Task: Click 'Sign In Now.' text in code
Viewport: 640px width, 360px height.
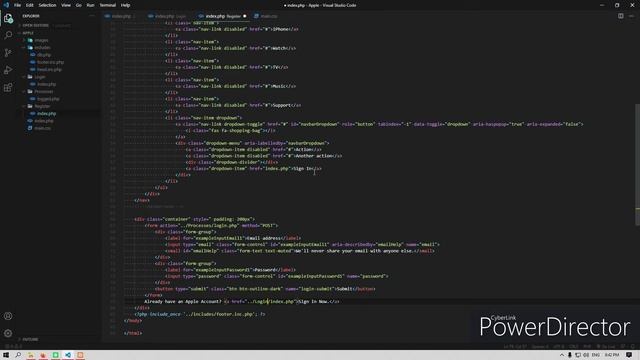Action: (313, 301)
